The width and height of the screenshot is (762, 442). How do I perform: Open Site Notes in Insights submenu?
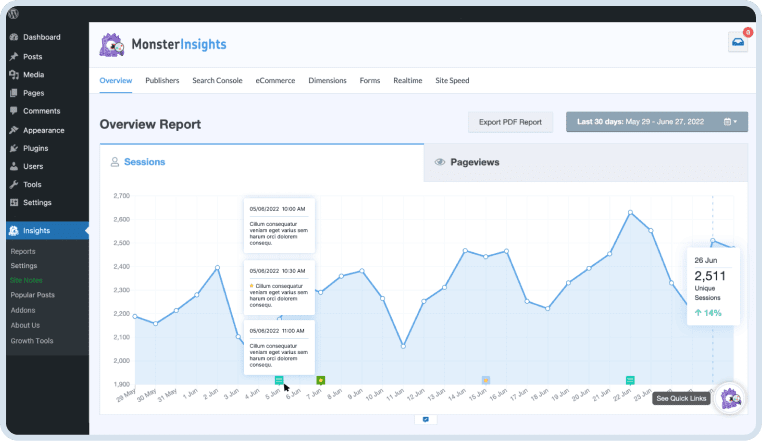[27, 280]
